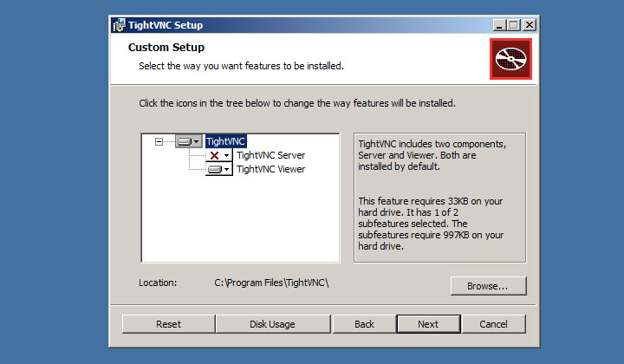Go Back to the previous step
The height and width of the screenshot is (364, 624).
tap(364, 324)
